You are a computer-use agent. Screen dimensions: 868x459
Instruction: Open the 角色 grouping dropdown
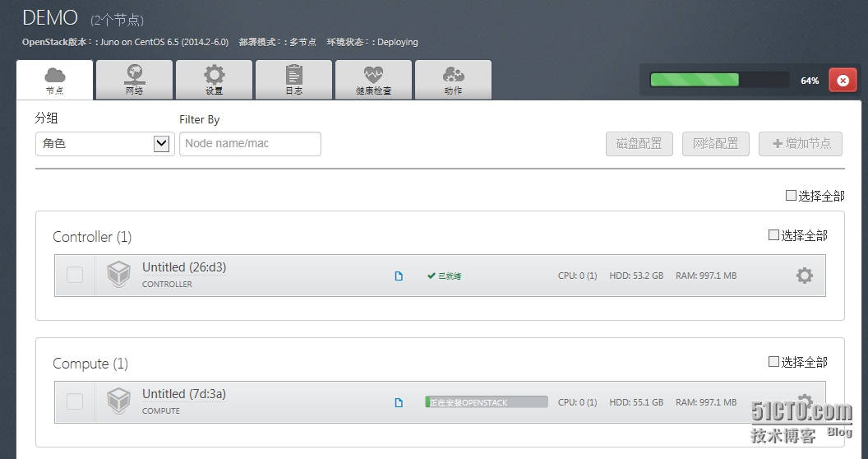click(x=105, y=143)
